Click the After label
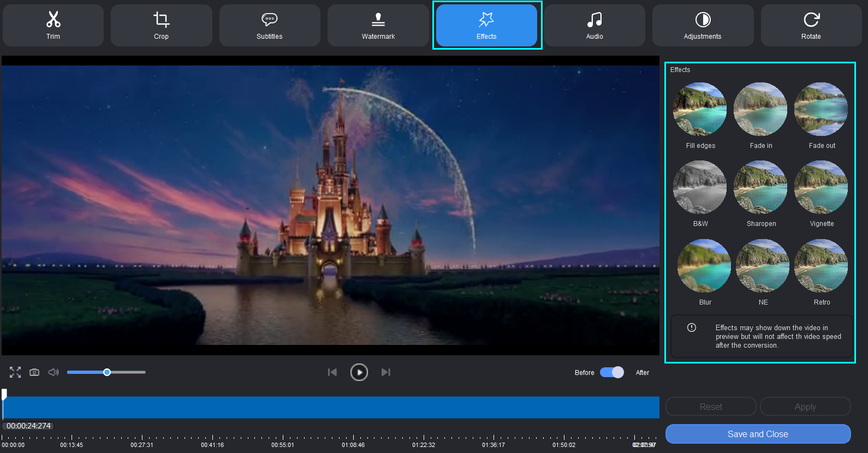 [x=643, y=373]
